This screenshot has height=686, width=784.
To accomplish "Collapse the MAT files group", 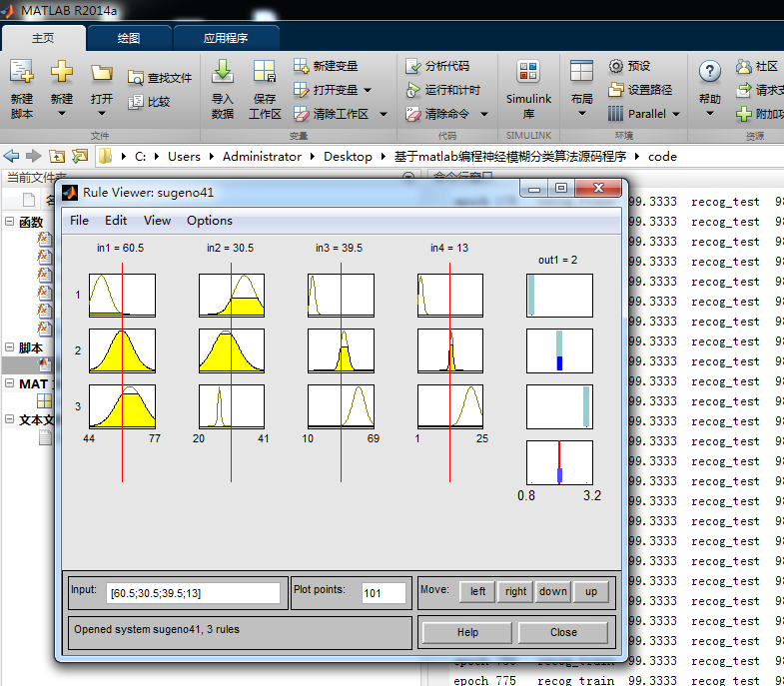I will point(10,383).
